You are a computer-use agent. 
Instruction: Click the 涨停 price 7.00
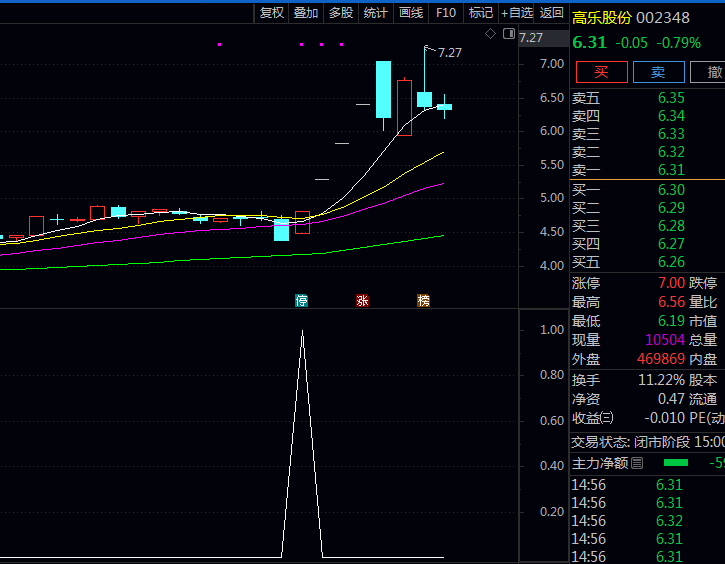(671, 283)
